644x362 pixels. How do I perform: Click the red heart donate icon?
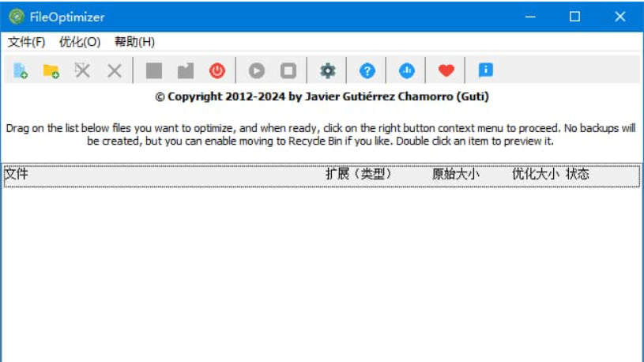tap(446, 70)
